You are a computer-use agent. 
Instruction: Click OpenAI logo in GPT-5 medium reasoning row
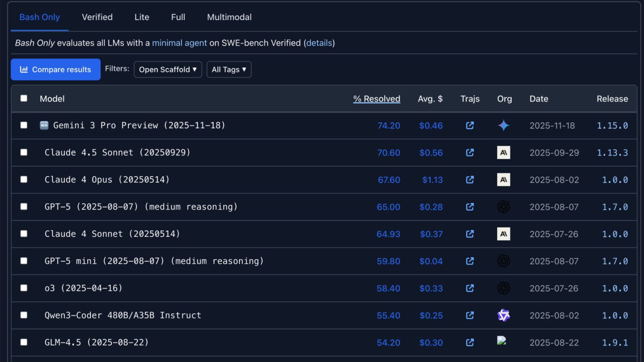(504, 207)
